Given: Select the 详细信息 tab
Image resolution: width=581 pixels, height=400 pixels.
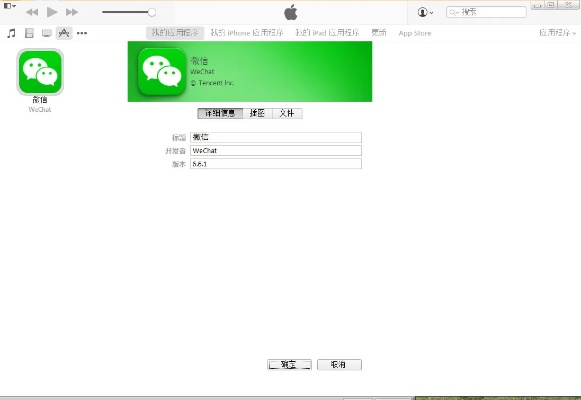Looking at the screenshot, I should click(220, 113).
